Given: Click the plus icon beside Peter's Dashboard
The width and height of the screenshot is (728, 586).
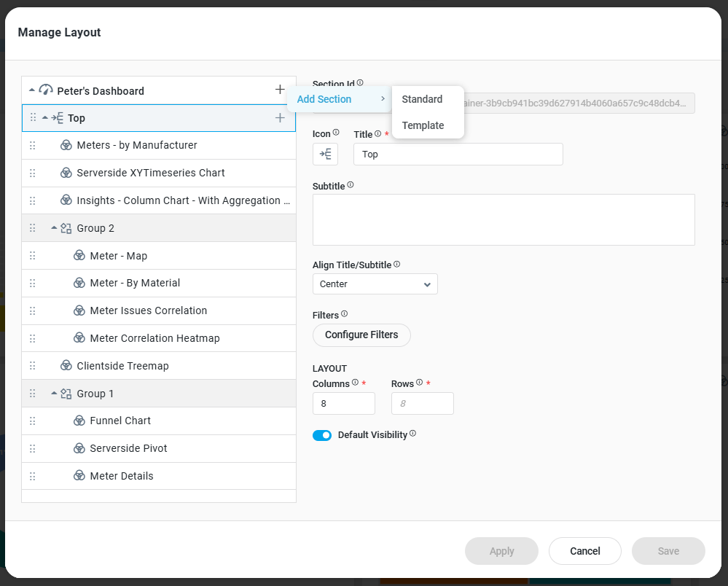Looking at the screenshot, I should 280,90.
